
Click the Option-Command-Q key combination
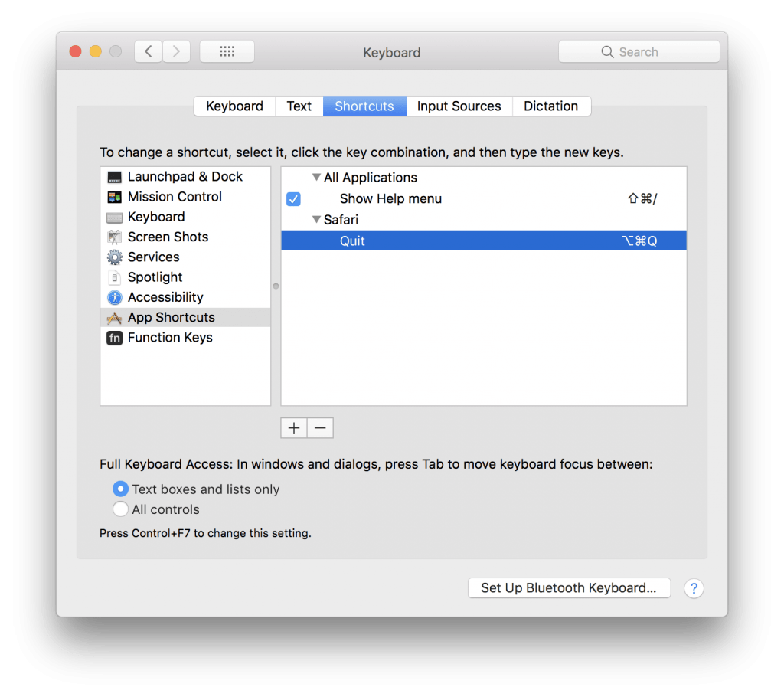[639, 241]
